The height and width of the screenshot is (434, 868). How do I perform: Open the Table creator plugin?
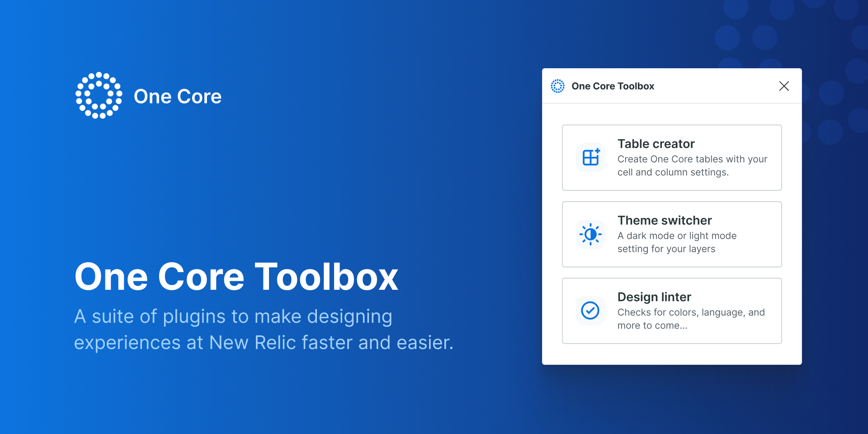pyautogui.click(x=672, y=157)
